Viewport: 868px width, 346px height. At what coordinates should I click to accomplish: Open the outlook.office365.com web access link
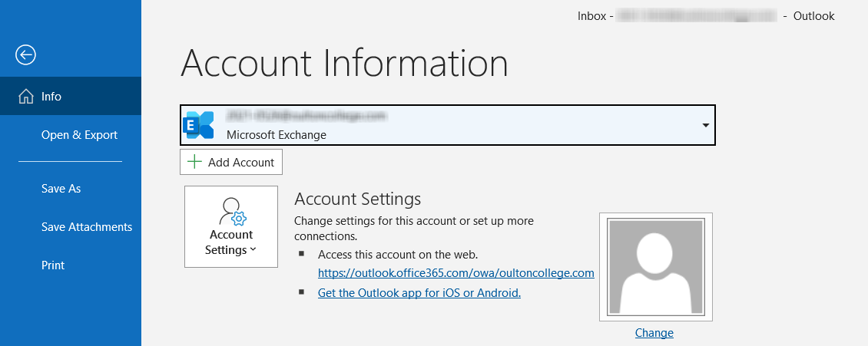click(x=456, y=273)
